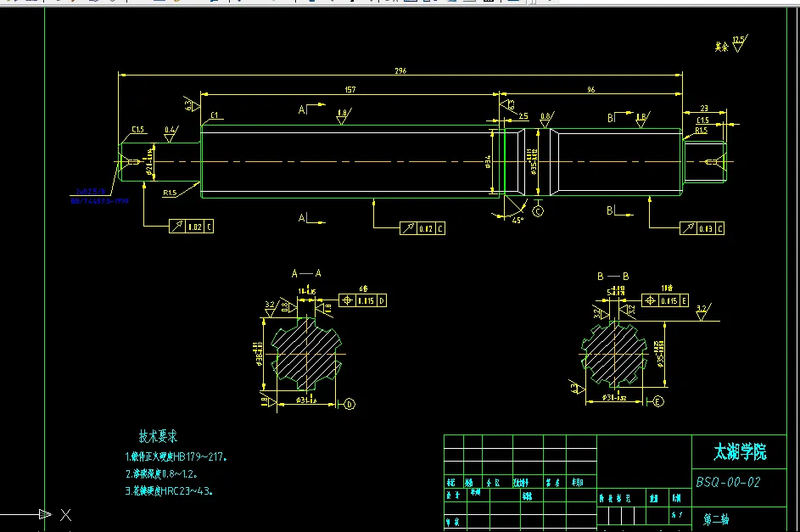Click the blue GB/T4459.5-1999 center hole note

[x=99, y=201]
